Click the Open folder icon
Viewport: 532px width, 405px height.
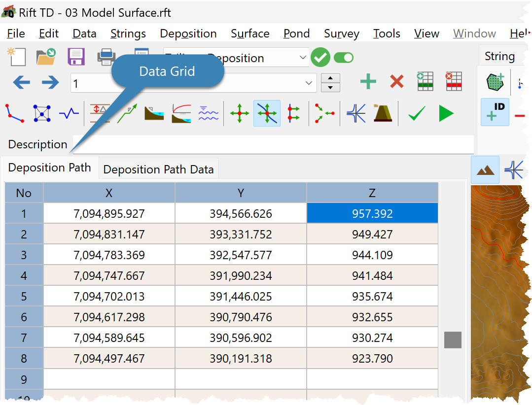click(46, 57)
